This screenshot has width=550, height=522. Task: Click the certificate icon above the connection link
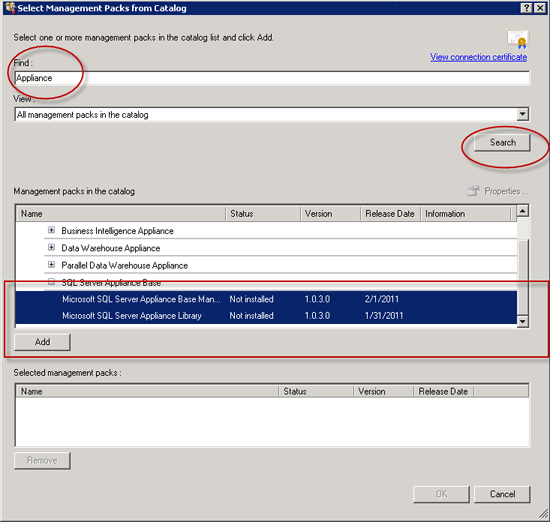[517, 39]
